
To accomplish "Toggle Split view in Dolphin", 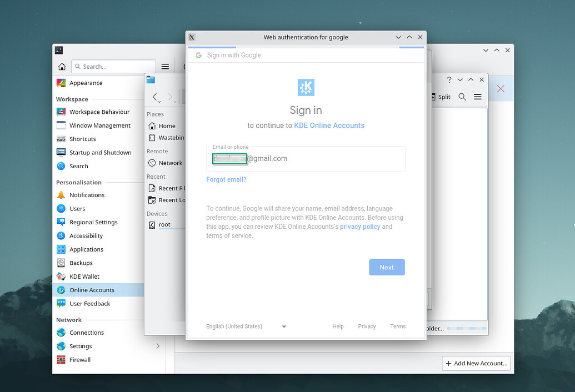I will pos(442,97).
